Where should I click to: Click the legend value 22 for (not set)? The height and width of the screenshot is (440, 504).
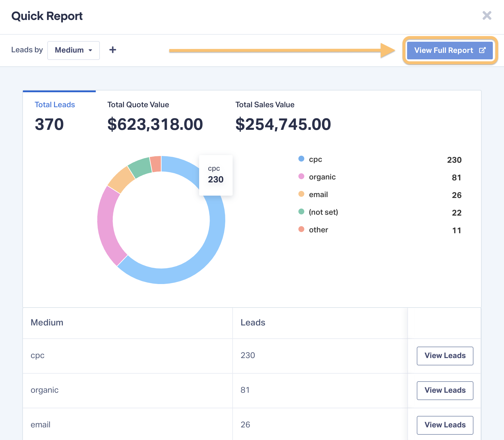point(457,213)
